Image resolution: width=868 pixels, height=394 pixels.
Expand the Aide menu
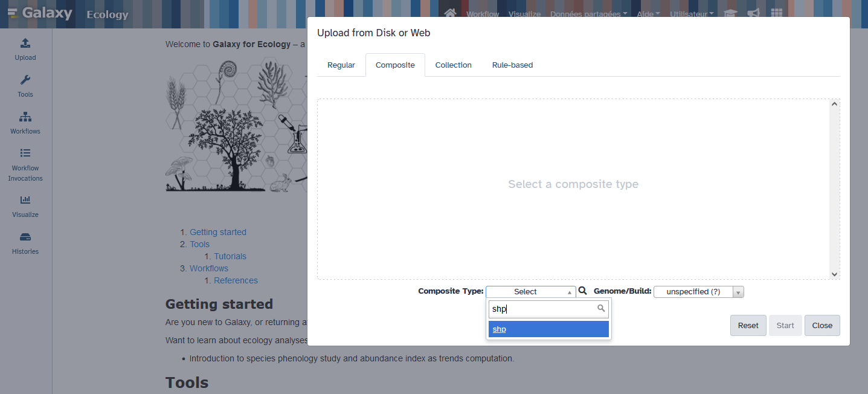point(648,14)
